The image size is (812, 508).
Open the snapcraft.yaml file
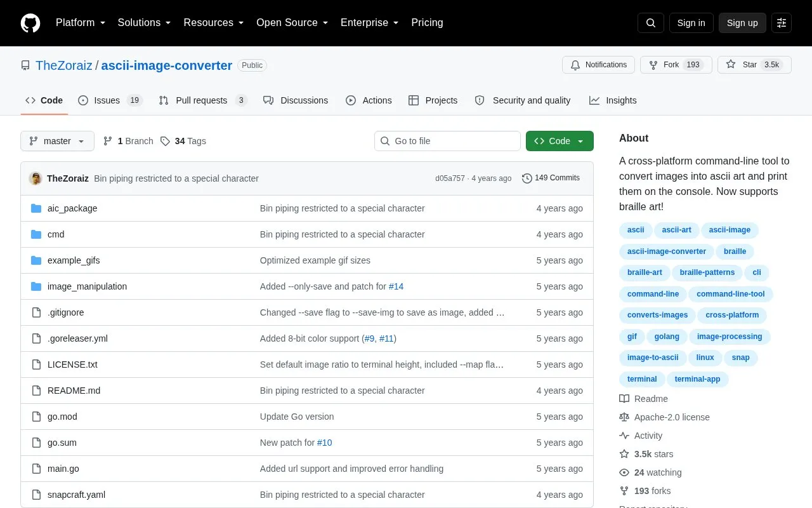(x=76, y=495)
